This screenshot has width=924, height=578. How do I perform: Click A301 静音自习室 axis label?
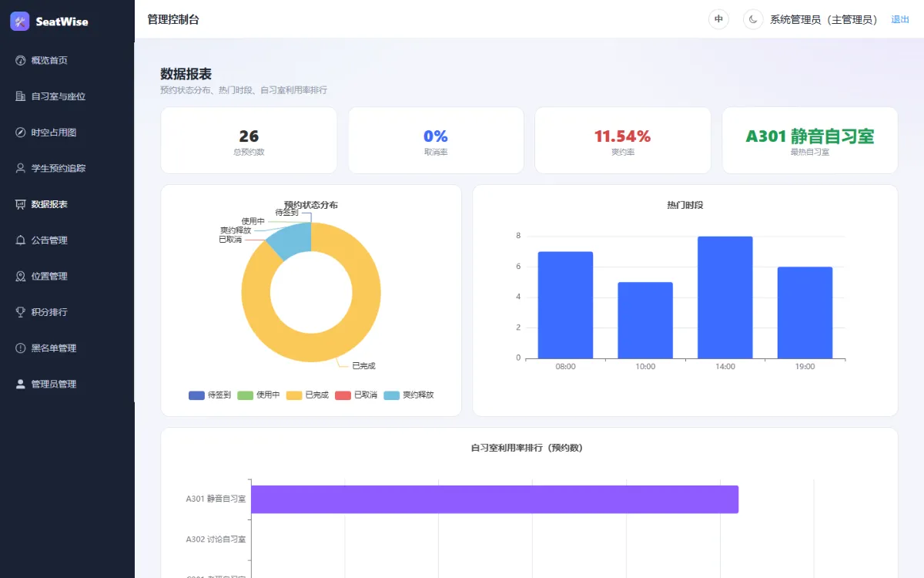pos(216,499)
